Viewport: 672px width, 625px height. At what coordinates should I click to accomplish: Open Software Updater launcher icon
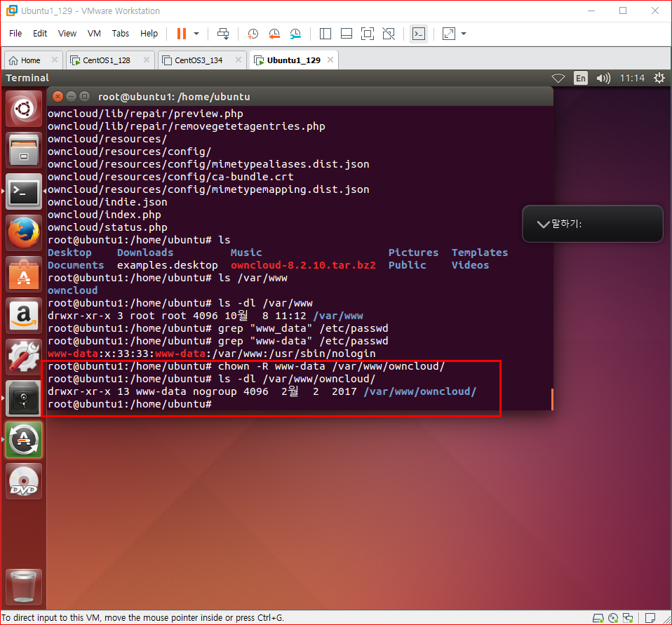tap(24, 440)
